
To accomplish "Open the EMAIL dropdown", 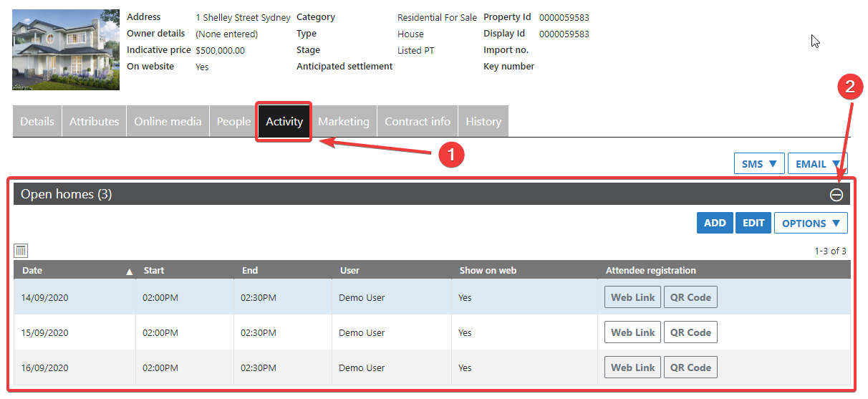I will pyautogui.click(x=817, y=164).
